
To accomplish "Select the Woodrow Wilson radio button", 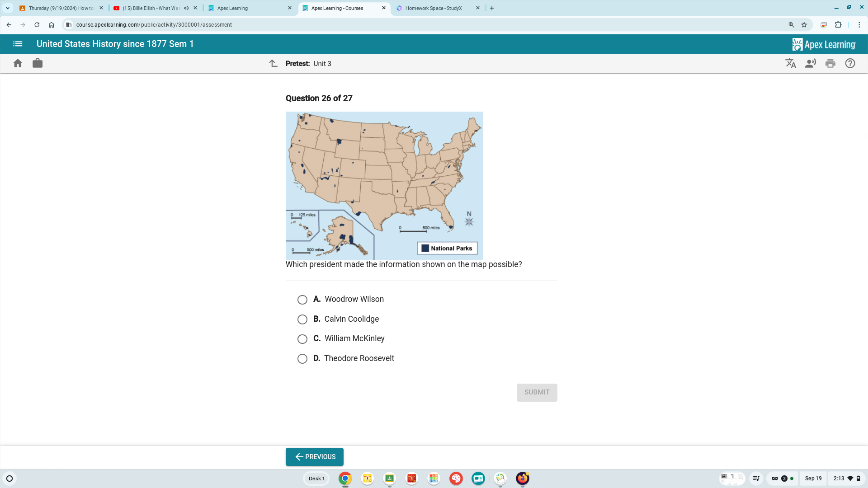I will (x=302, y=299).
